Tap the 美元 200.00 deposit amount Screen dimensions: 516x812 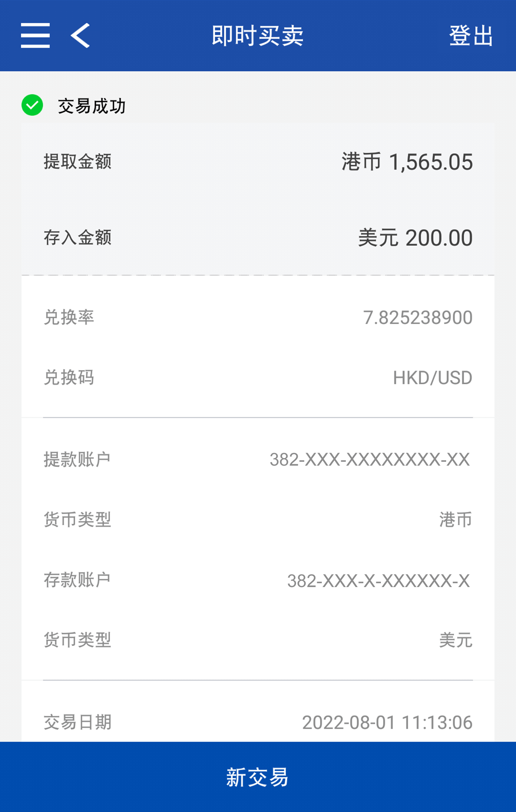pyautogui.click(x=415, y=238)
